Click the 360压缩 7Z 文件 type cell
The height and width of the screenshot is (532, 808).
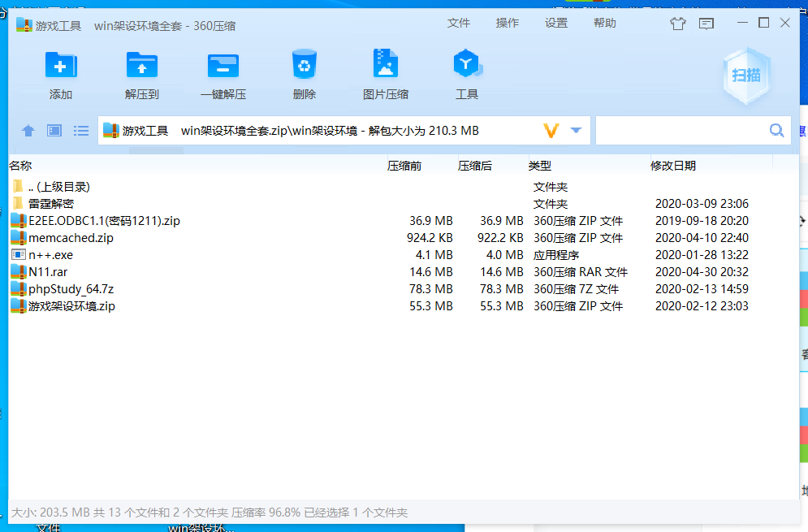pyautogui.click(x=576, y=288)
